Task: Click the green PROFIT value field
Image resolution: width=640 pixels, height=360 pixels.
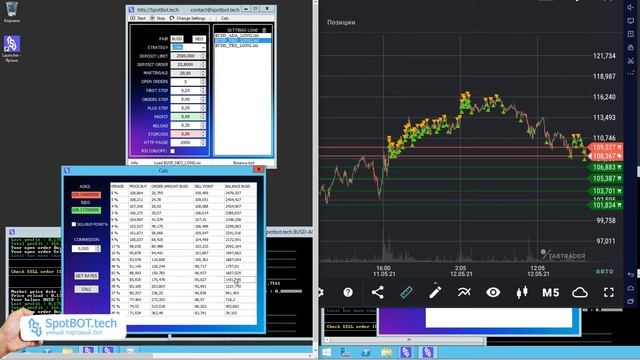Action: coord(186,117)
